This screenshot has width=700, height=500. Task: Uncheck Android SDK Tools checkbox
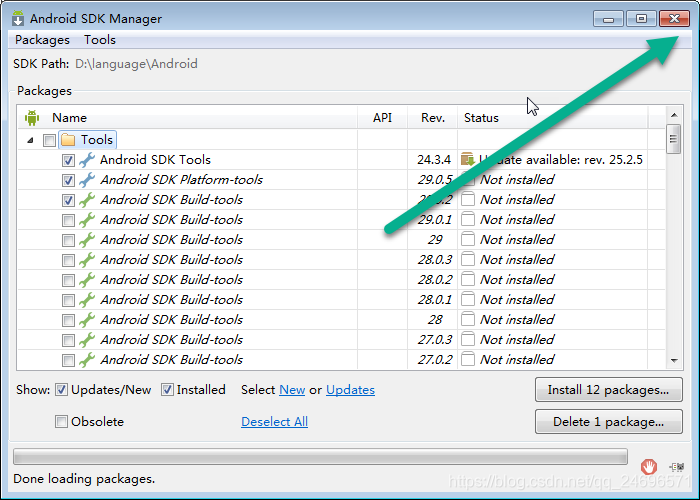(x=68, y=160)
